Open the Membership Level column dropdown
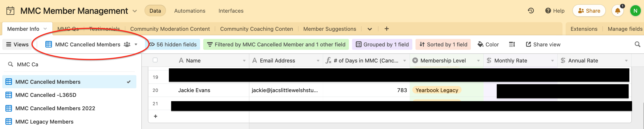This screenshot has height=129, width=644. (x=478, y=61)
